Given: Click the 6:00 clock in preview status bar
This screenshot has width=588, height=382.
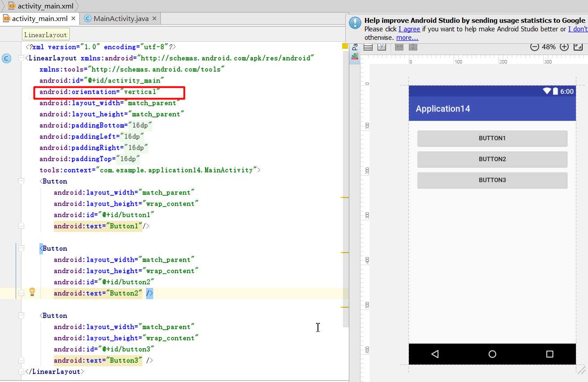Looking at the screenshot, I should click(567, 91).
